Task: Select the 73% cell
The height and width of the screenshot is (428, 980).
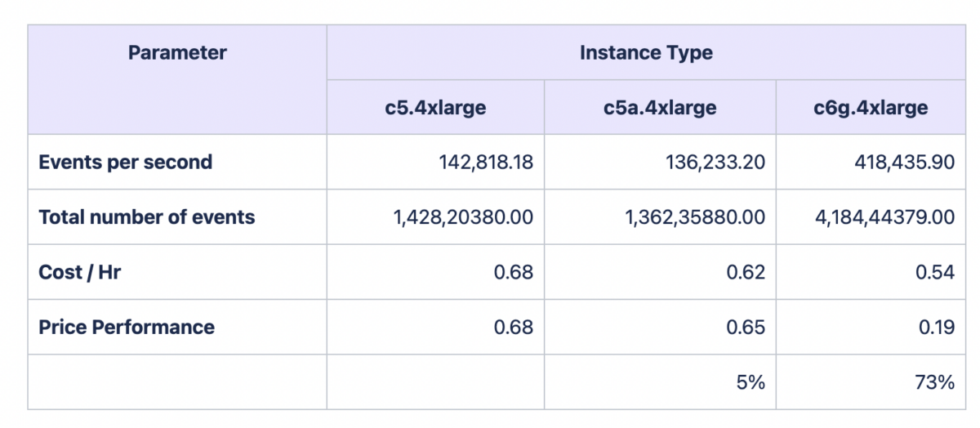Action: tap(935, 381)
